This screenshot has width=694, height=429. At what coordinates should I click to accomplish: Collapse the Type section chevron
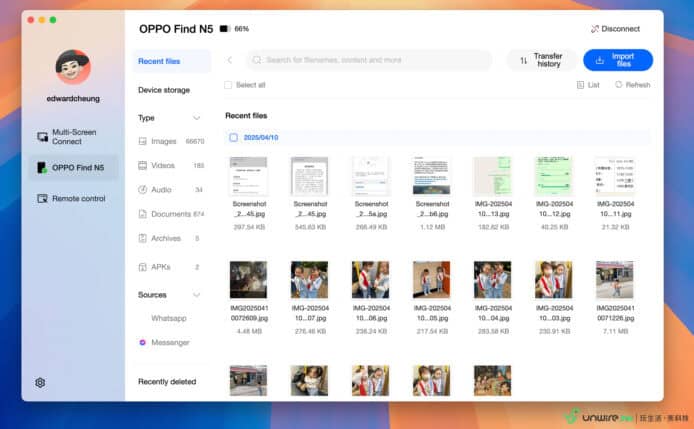click(x=197, y=118)
